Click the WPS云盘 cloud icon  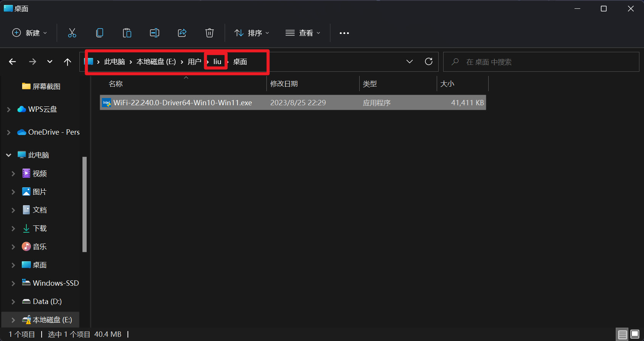point(22,109)
